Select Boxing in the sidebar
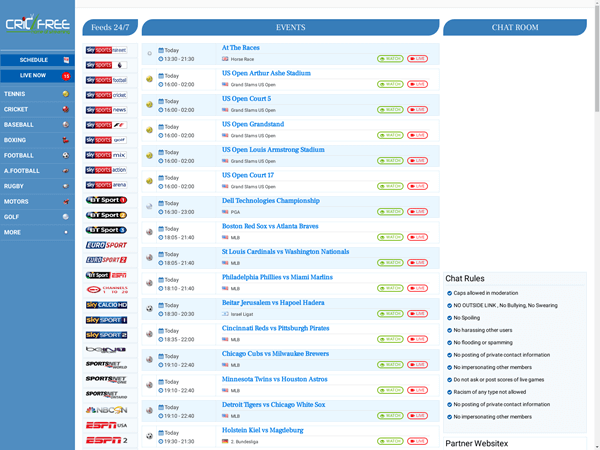The height and width of the screenshot is (450, 600). [x=37, y=140]
